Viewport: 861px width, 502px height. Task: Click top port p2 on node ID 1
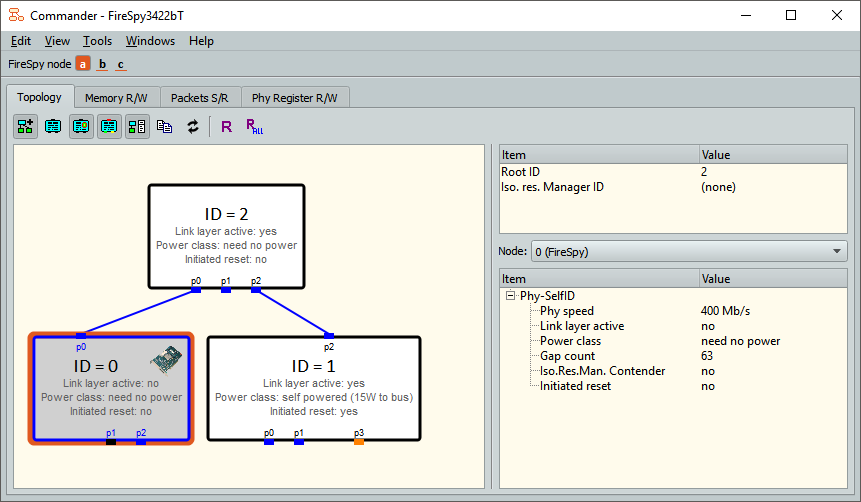pyautogui.click(x=329, y=336)
